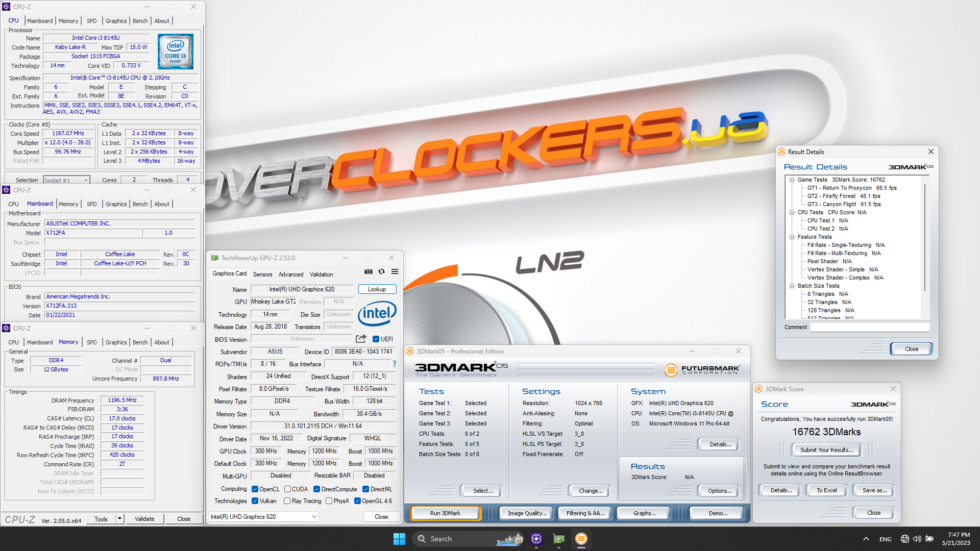Collapse Batch Size Tests tree node
Screen dimensions: 980x551
coord(792,286)
